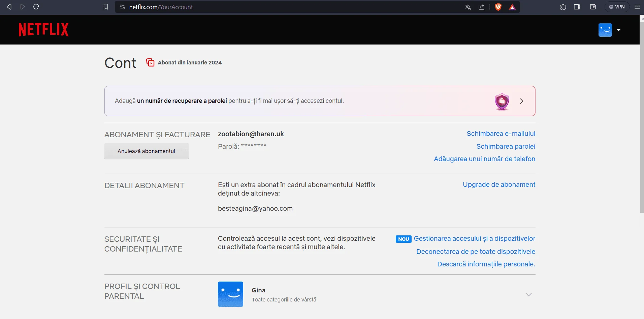This screenshot has height=319, width=644.
Task: Click Descarcă informațiile personale link
Action: click(486, 264)
